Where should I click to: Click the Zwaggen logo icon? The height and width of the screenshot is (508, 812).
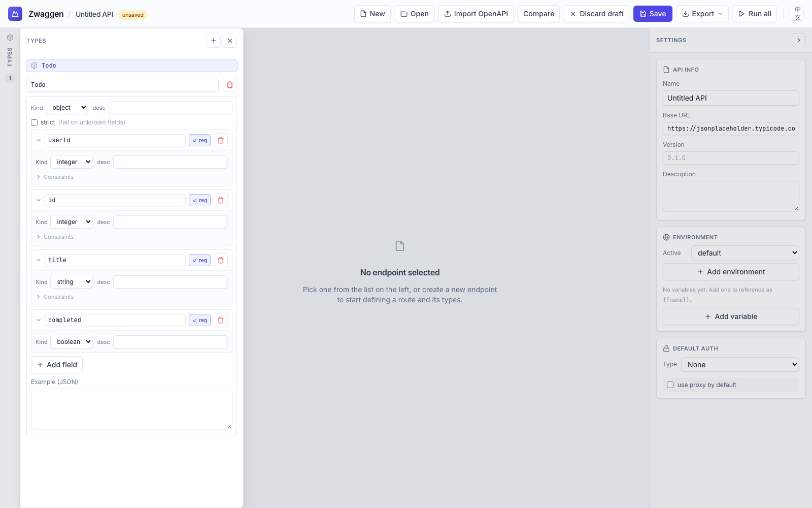pyautogui.click(x=15, y=14)
